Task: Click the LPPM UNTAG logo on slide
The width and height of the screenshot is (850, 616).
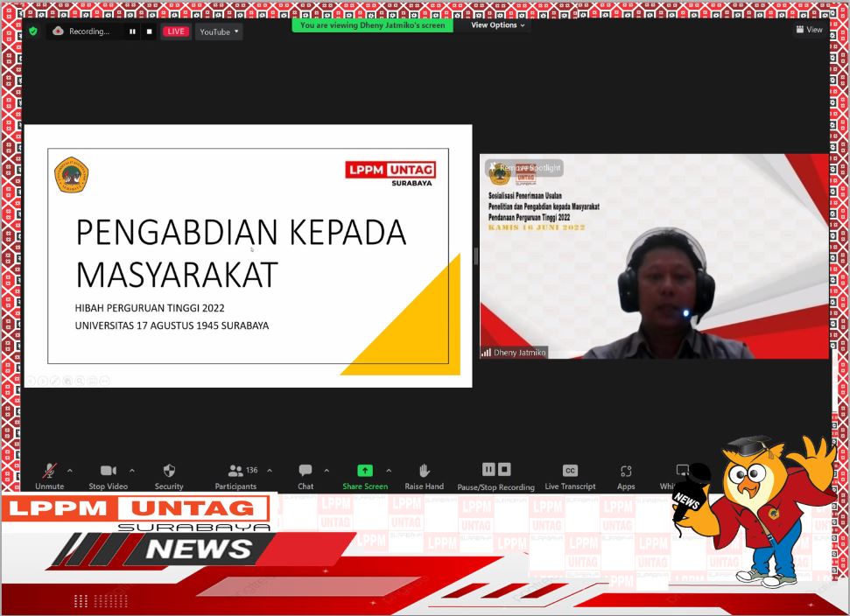Action: pyautogui.click(x=390, y=173)
